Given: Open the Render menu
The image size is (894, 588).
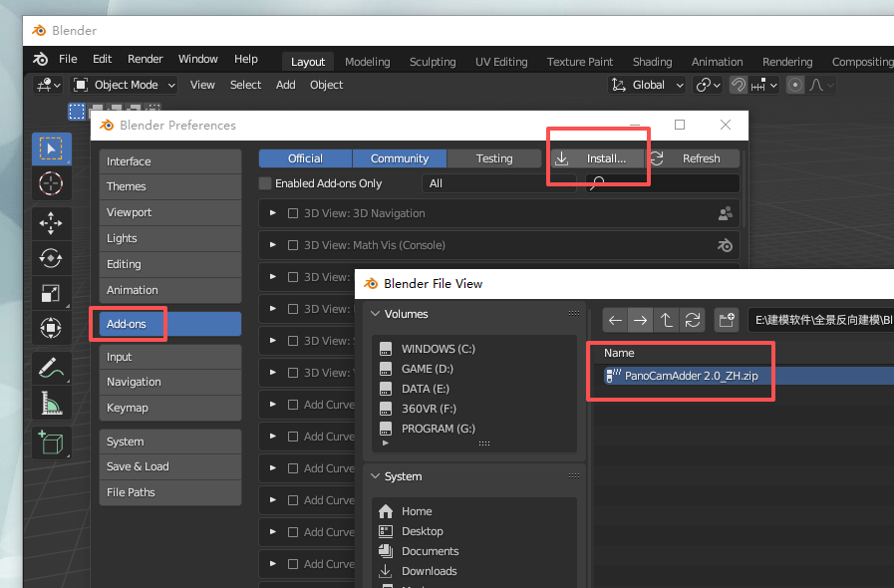Looking at the screenshot, I should pyautogui.click(x=146, y=59).
